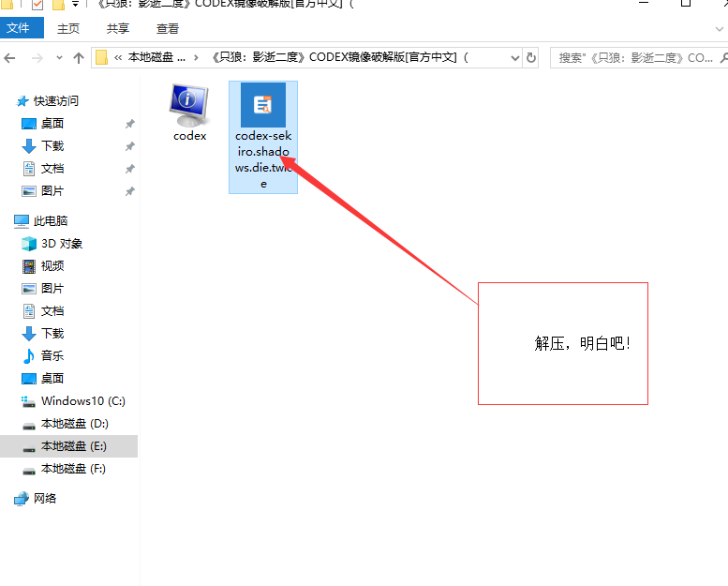Click the 3D 对象 cube icon
The width and height of the screenshot is (728, 586).
point(29,244)
